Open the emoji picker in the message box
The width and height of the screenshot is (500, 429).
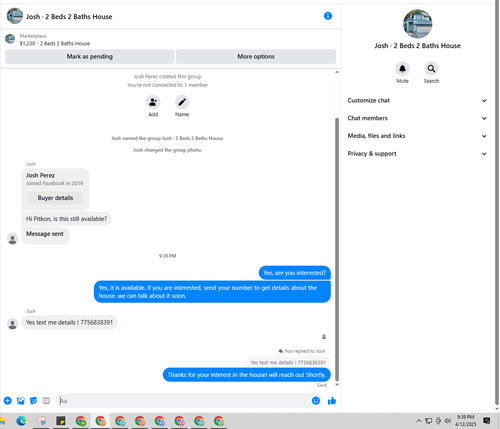(316, 401)
